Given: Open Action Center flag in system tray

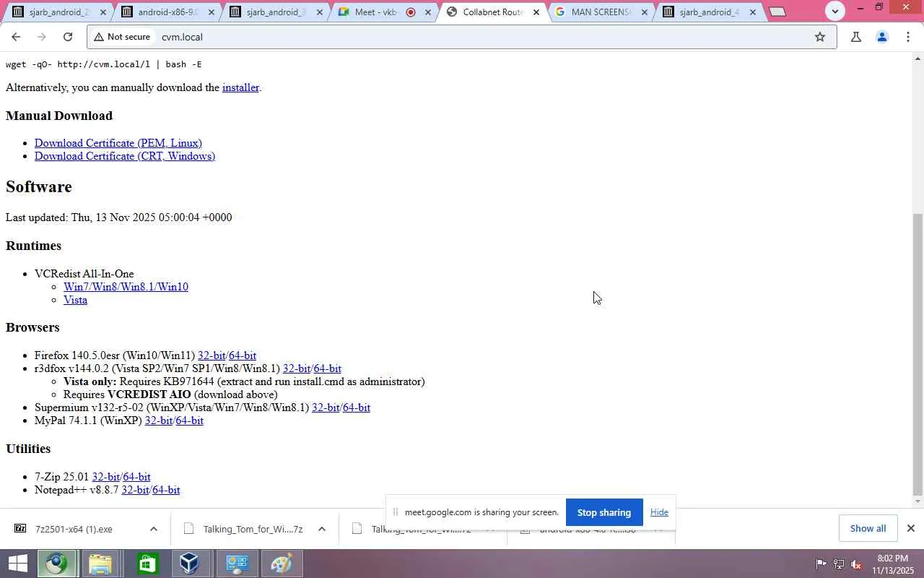Looking at the screenshot, I should 821,564.
